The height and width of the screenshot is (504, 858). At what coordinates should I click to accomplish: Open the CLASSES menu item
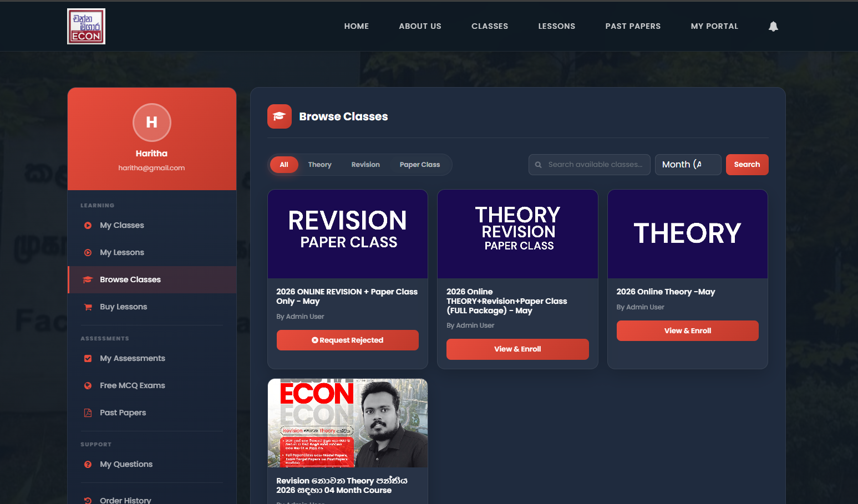click(489, 26)
